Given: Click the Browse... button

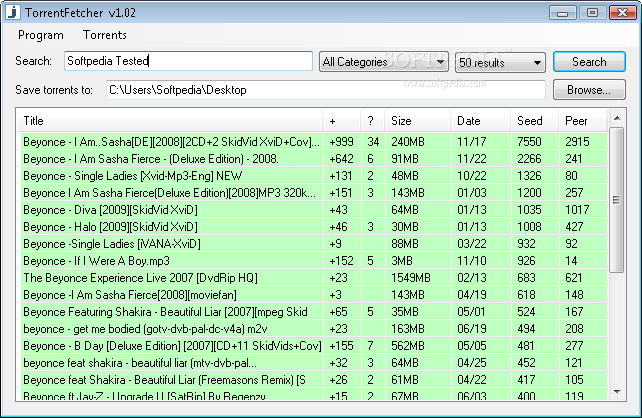Looking at the screenshot, I should point(589,90).
